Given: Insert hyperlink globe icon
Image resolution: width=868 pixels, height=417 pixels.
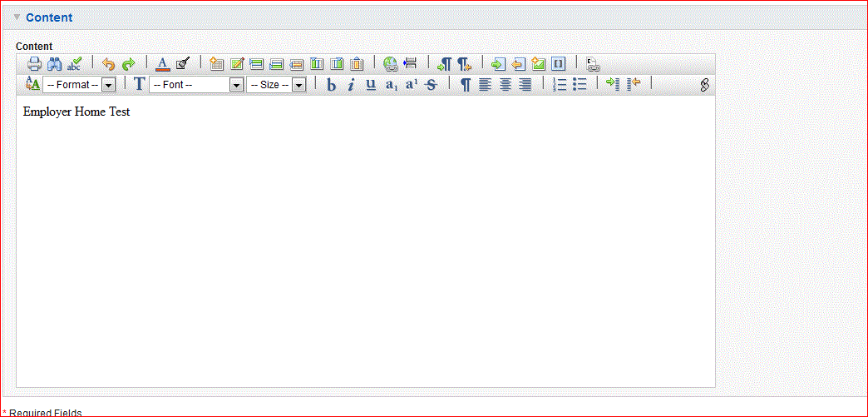Looking at the screenshot, I should pyautogui.click(x=390, y=64).
